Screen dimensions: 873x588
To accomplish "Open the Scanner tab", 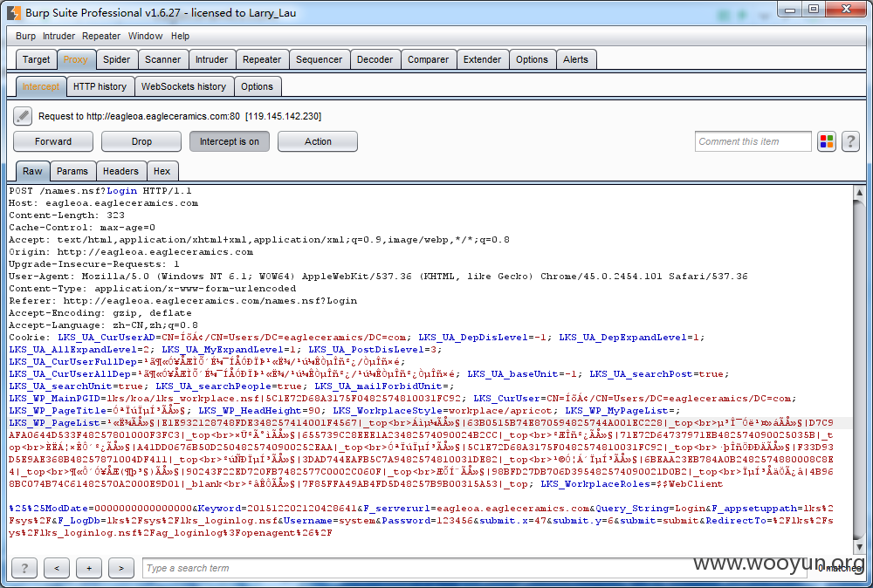I will pyautogui.click(x=163, y=59).
